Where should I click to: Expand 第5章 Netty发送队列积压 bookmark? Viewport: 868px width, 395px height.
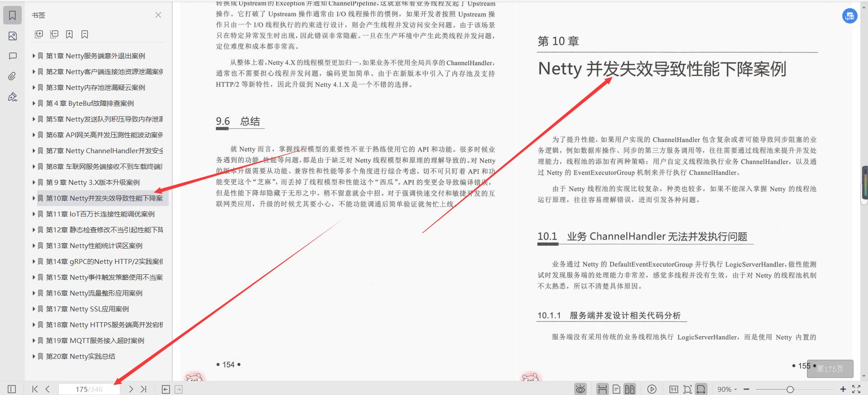pyautogui.click(x=34, y=119)
